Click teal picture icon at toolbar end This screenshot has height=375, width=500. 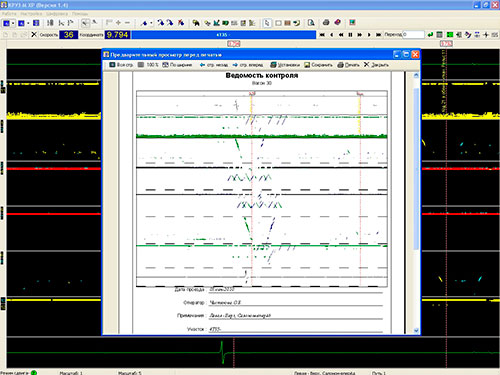point(352,23)
